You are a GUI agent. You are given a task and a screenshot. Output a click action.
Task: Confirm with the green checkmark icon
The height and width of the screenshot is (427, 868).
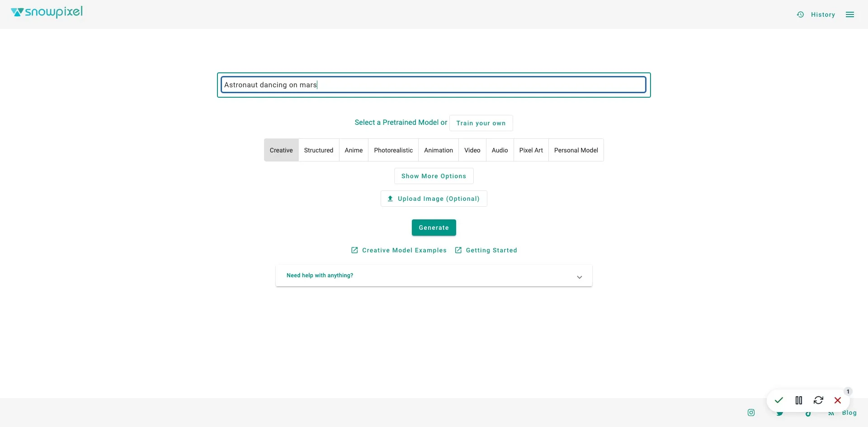pyautogui.click(x=778, y=400)
